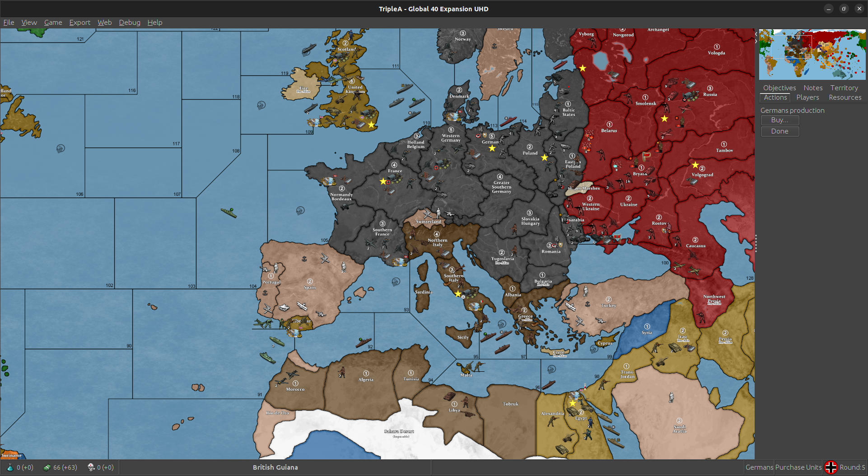Click the anchor icon in Turkey
The image size is (868, 476).
[588, 305]
